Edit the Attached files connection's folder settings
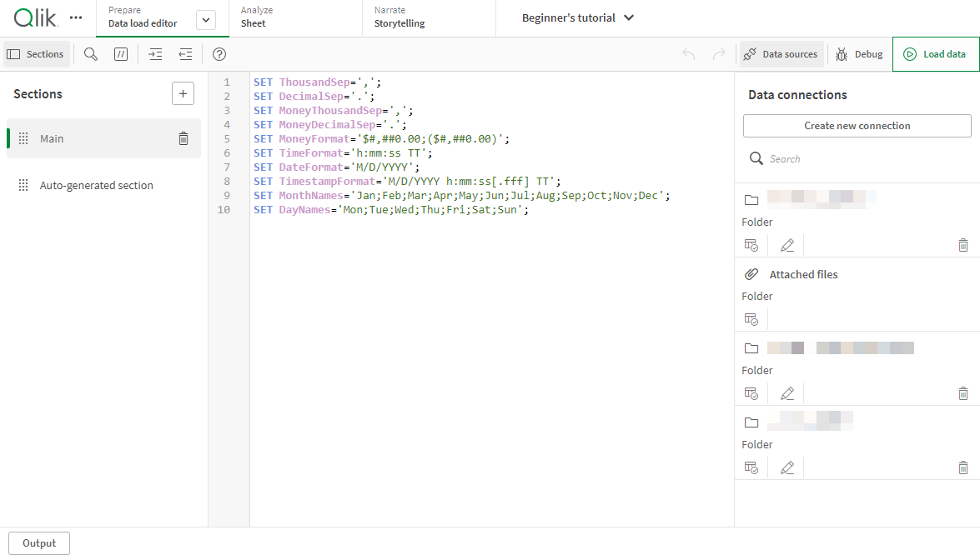 click(x=787, y=318)
